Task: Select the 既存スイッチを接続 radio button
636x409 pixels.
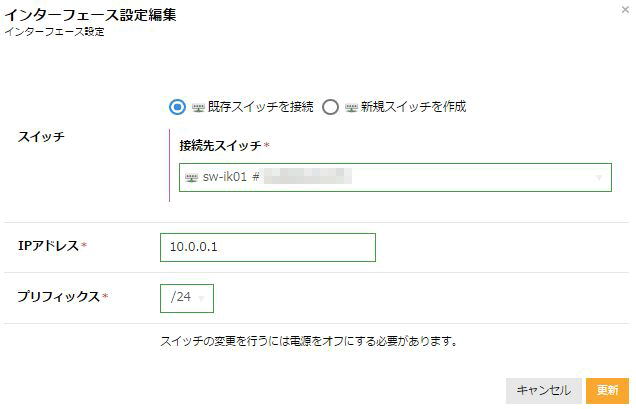Action: coord(177,107)
